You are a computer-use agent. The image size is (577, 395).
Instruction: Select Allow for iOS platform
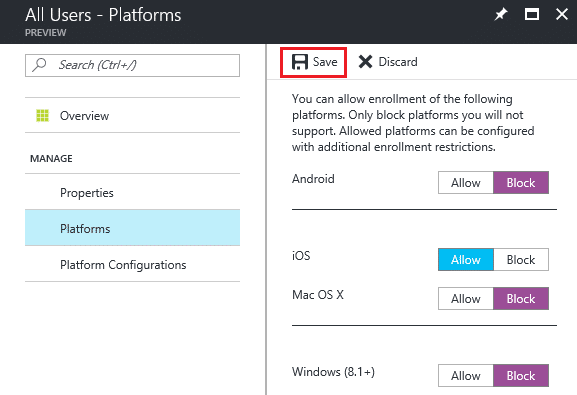point(466,260)
